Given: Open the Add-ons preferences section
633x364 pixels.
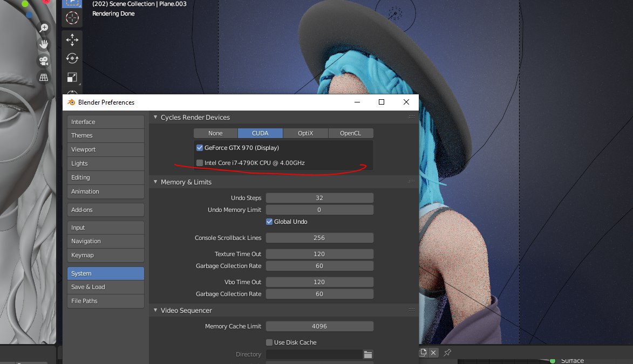Looking at the screenshot, I should [106, 210].
